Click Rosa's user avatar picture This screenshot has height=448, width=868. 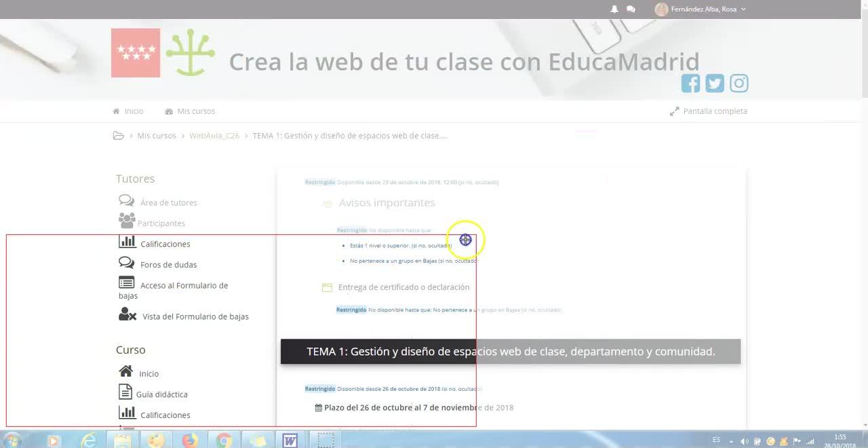[x=661, y=9]
